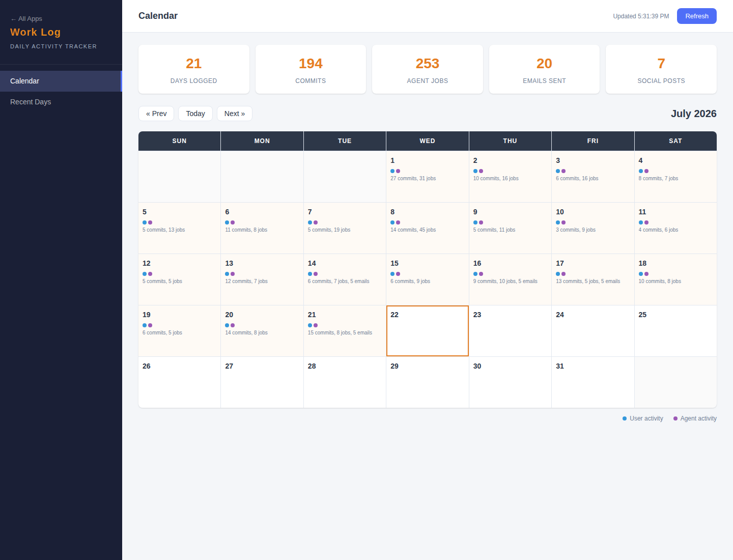Open the All Apps back link
The image size is (733, 560).
point(26,19)
